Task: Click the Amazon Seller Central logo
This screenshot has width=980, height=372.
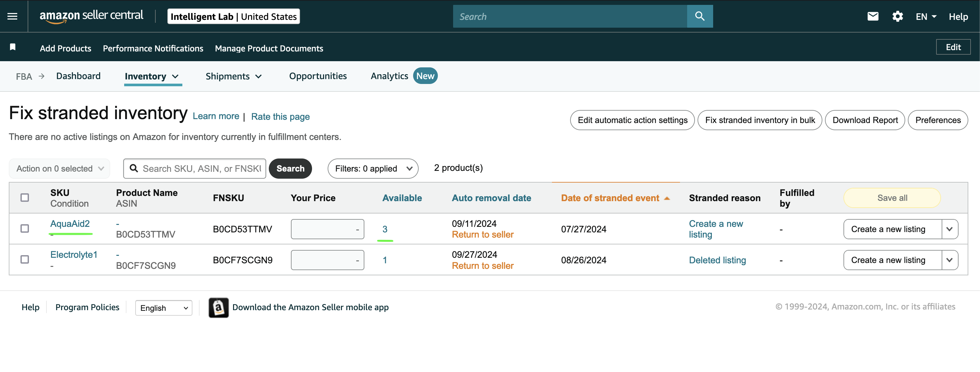Action: [91, 16]
